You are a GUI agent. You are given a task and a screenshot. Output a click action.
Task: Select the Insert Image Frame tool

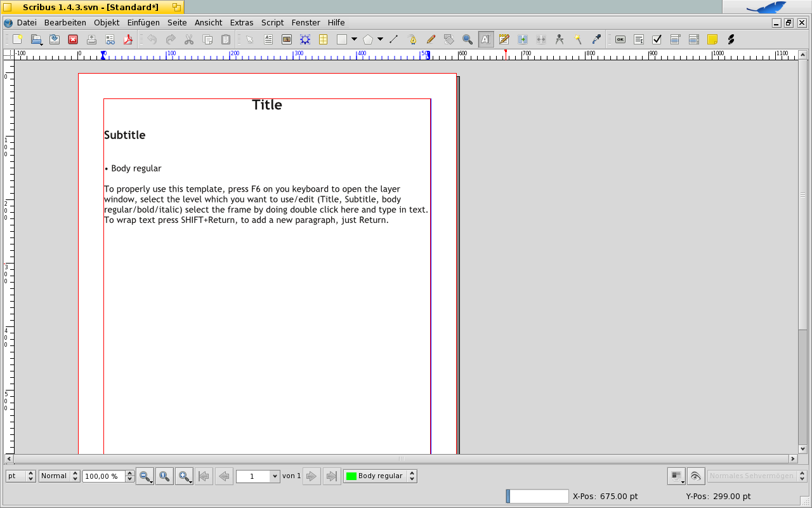tap(287, 39)
